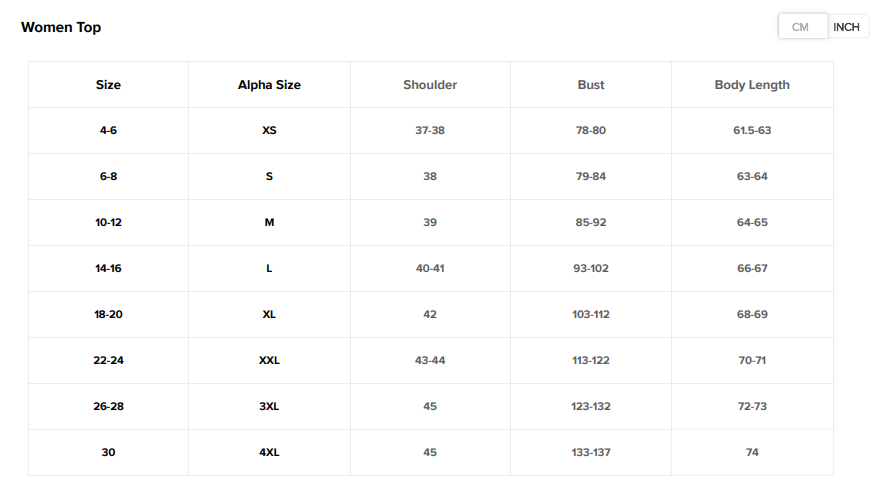Select the 3XL alpha size cell
Screen dimensions: 876x492
269,407
